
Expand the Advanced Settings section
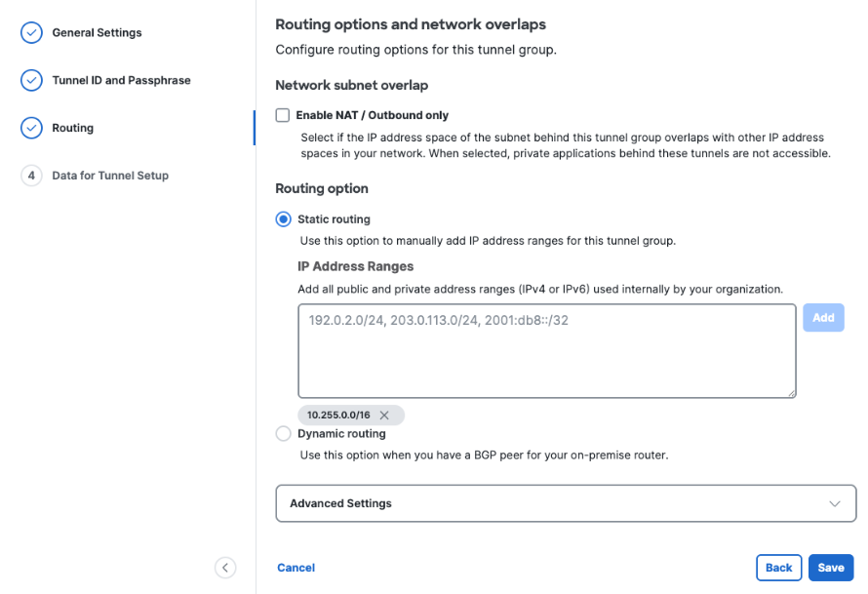pos(566,503)
